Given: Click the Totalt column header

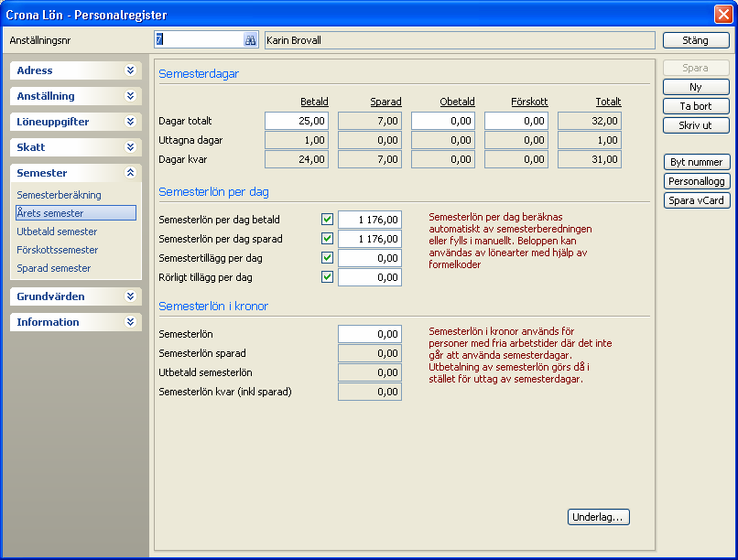Looking at the screenshot, I should [608, 102].
